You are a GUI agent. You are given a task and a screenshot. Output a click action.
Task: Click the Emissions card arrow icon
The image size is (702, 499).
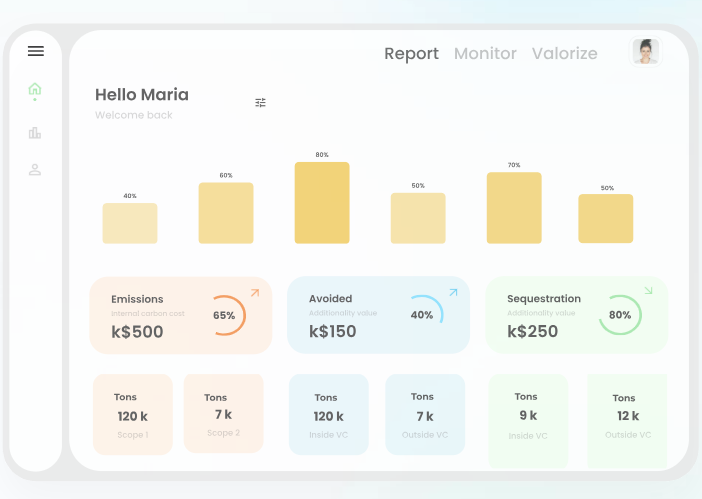pos(254,293)
